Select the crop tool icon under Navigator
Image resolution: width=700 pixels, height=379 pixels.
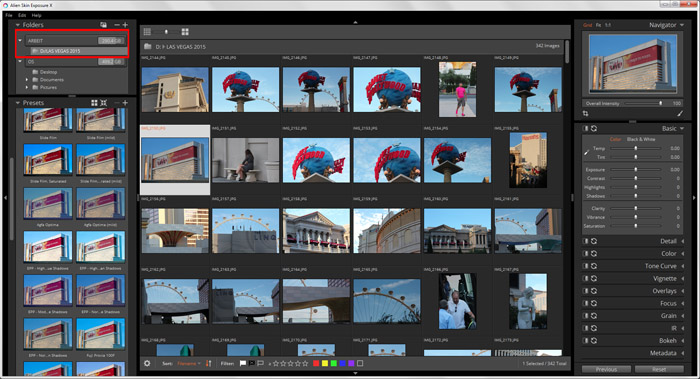tap(585, 114)
